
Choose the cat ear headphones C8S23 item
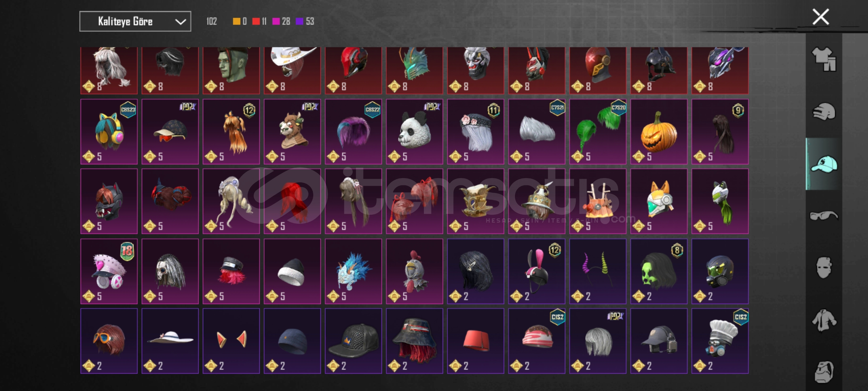(109, 131)
